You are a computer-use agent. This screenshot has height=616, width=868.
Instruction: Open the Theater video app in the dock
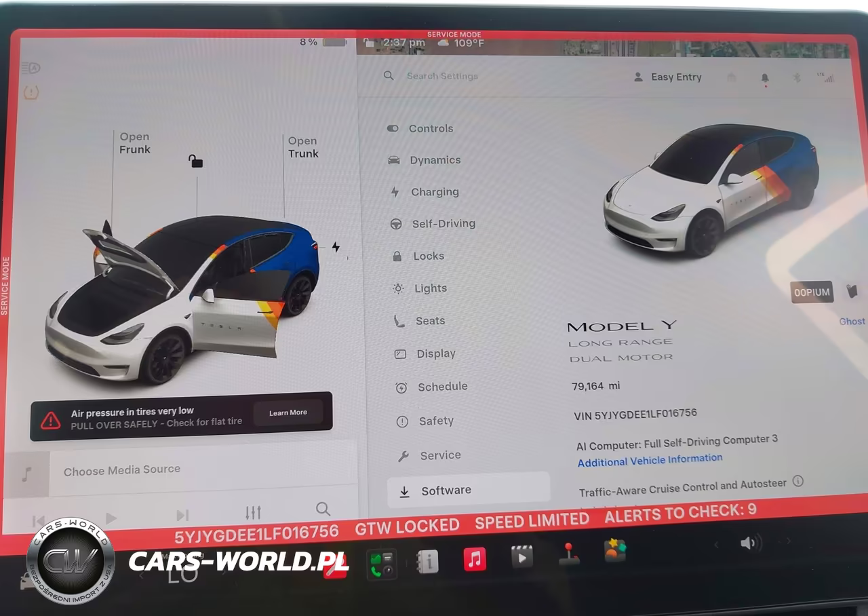(x=521, y=558)
